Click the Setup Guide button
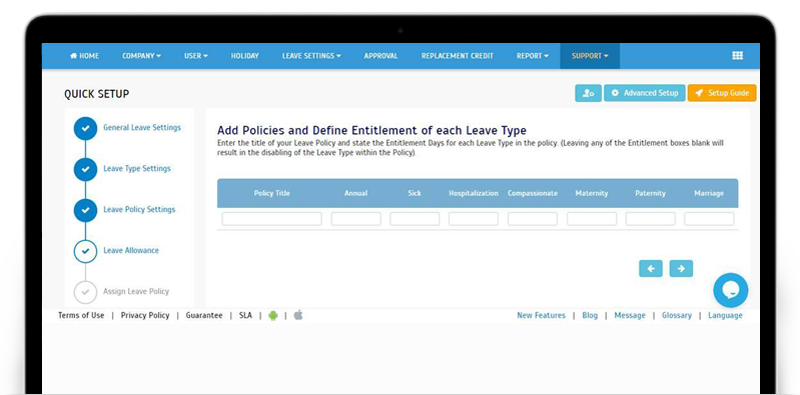Screen dimensions: 800x395 tap(722, 93)
